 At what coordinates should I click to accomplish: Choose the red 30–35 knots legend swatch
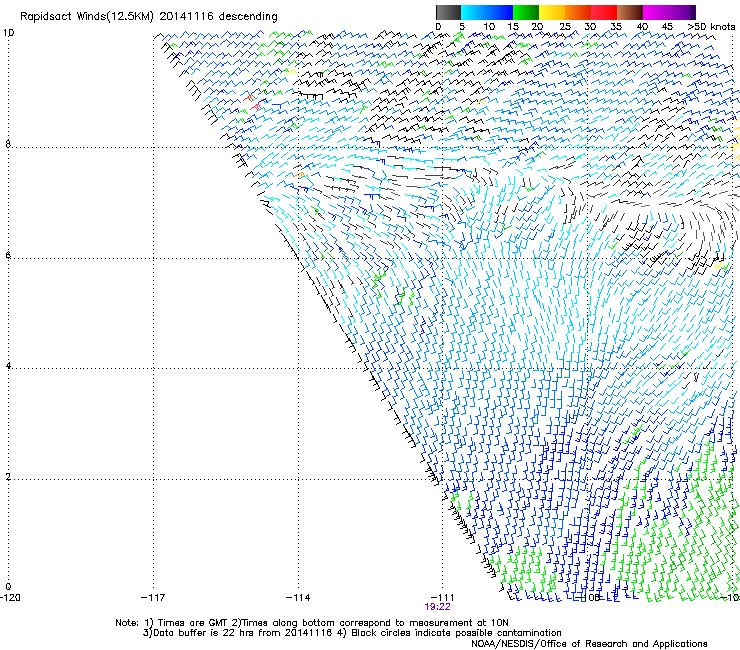click(x=604, y=12)
